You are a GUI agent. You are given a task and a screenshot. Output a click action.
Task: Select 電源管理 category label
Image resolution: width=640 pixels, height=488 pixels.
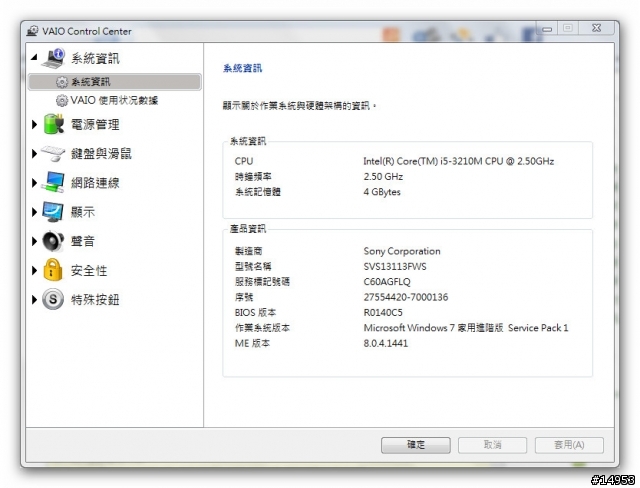point(95,124)
